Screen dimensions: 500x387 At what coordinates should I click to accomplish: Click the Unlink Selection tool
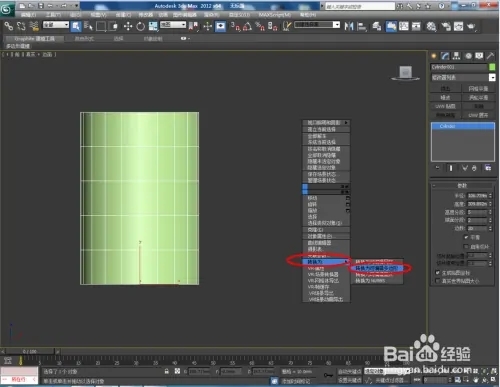[21, 26]
